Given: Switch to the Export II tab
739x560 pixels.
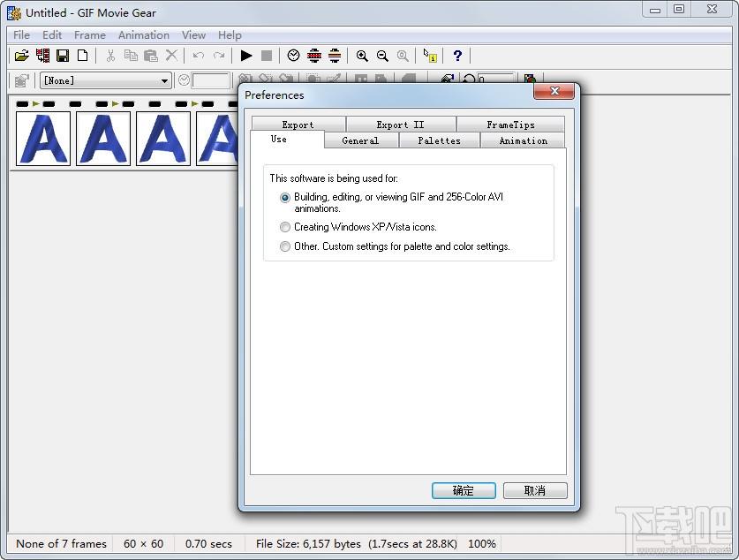Looking at the screenshot, I should click(401, 125).
